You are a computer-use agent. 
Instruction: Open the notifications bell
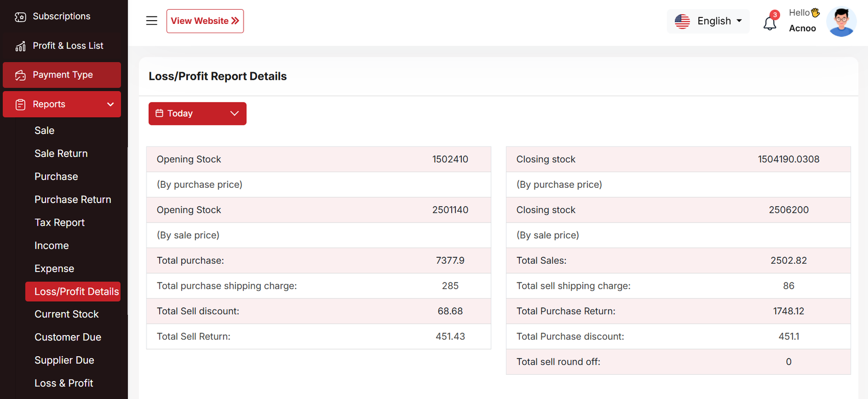coord(770,23)
